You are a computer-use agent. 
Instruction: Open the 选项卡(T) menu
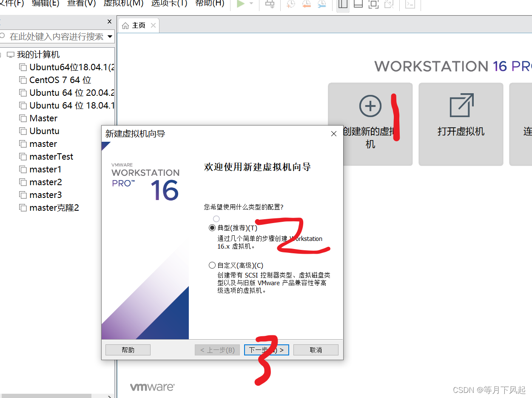pyautogui.click(x=169, y=3)
